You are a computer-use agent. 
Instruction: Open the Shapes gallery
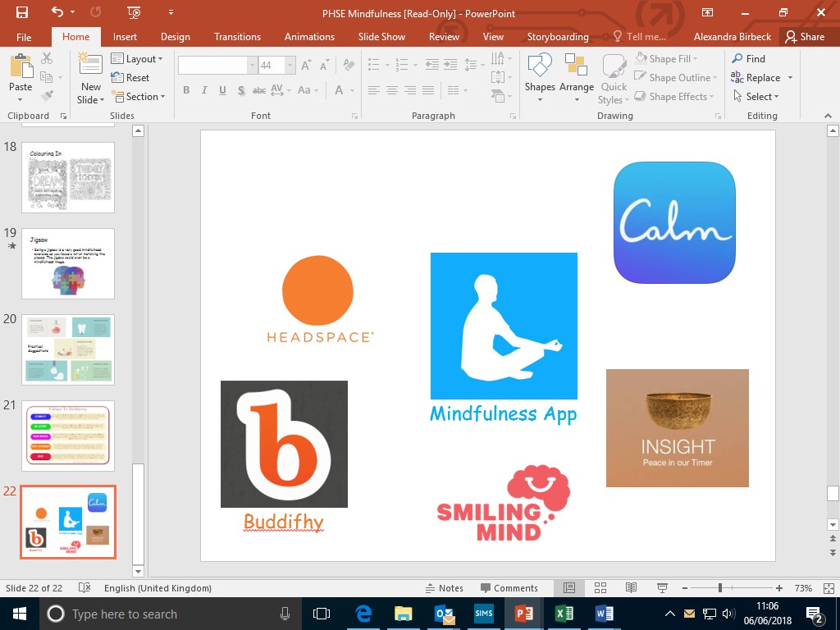(x=540, y=78)
